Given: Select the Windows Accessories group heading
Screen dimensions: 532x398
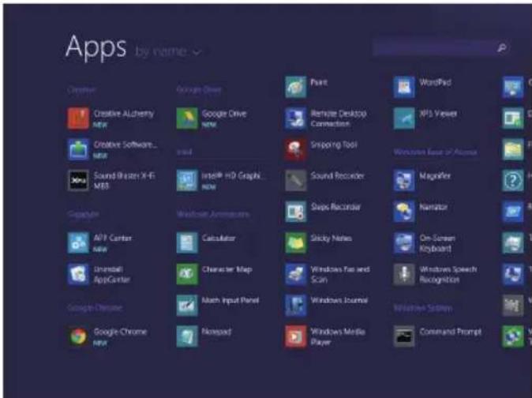Looking at the screenshot, I should 213,214.
